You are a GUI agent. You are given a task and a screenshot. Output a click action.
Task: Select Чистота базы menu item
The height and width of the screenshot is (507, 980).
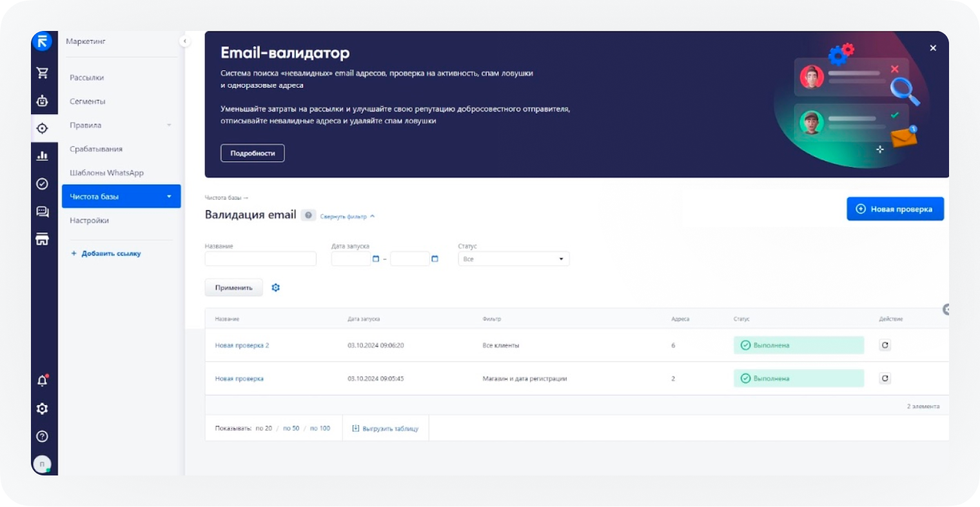point(121,197)
